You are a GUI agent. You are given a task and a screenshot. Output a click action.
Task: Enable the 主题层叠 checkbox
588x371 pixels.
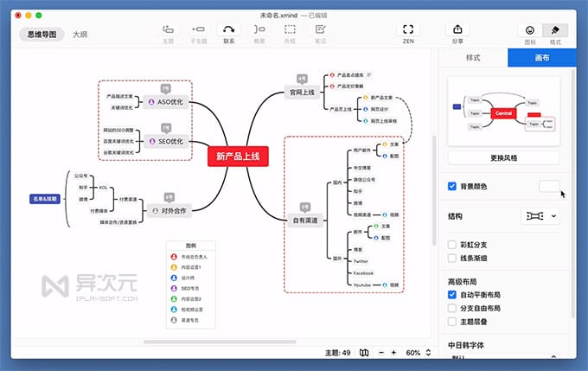452,322
